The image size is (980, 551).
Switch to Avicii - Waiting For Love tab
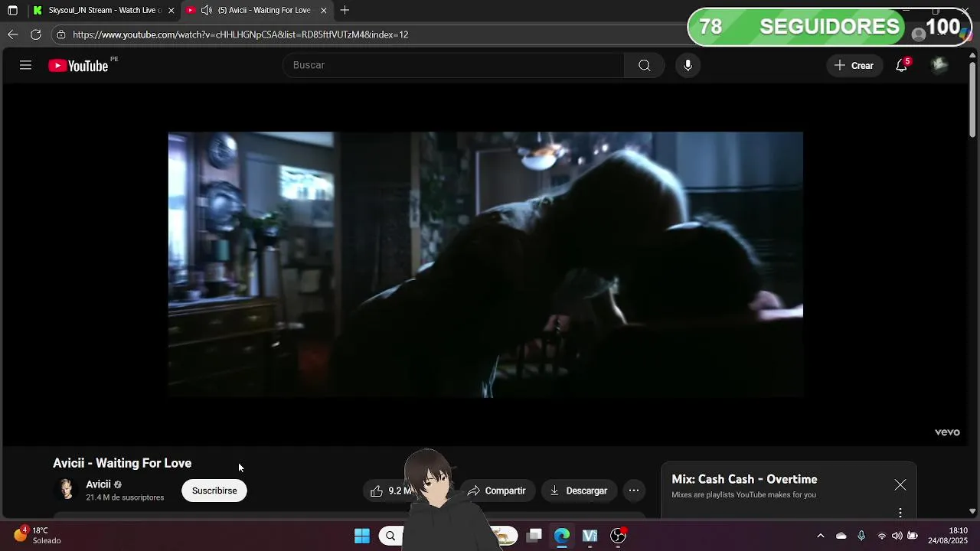(x=257, y=10)
